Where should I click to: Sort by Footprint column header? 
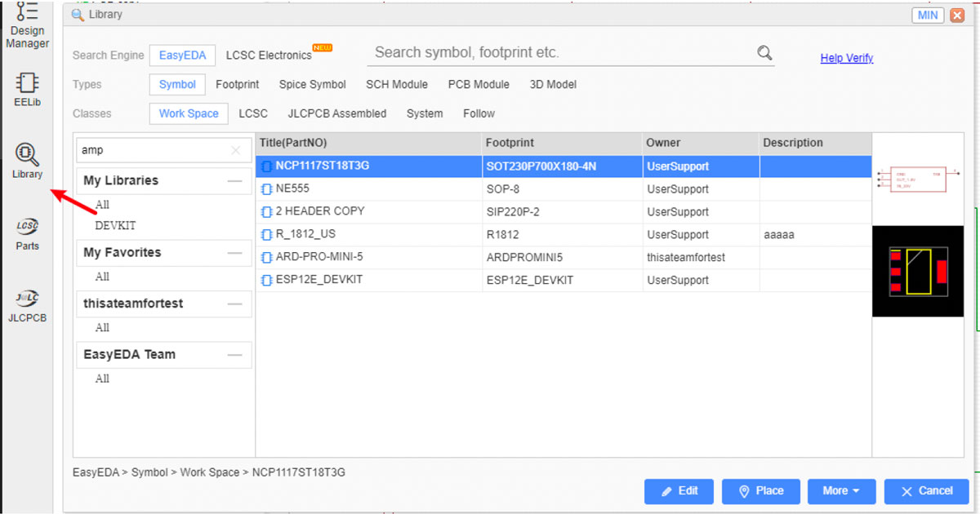tap(563, 143)
